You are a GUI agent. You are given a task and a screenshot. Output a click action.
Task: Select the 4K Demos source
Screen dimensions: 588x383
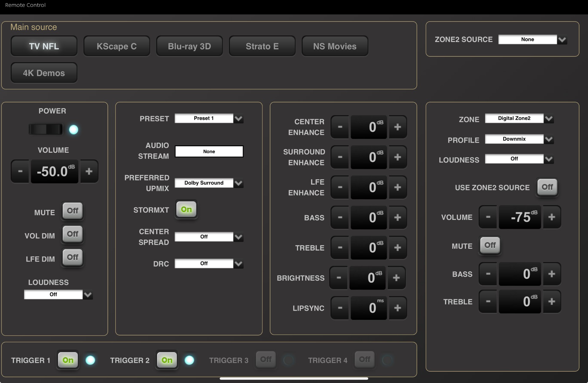tap(44, 73)
